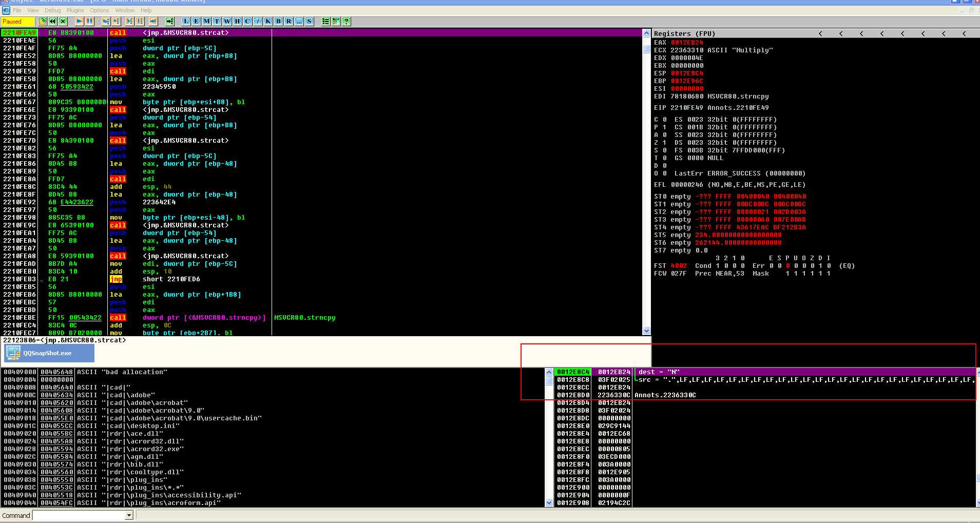Screen dimensions: 980x523
Task: Open the Help menu
Action: click(x=146, y=10)
